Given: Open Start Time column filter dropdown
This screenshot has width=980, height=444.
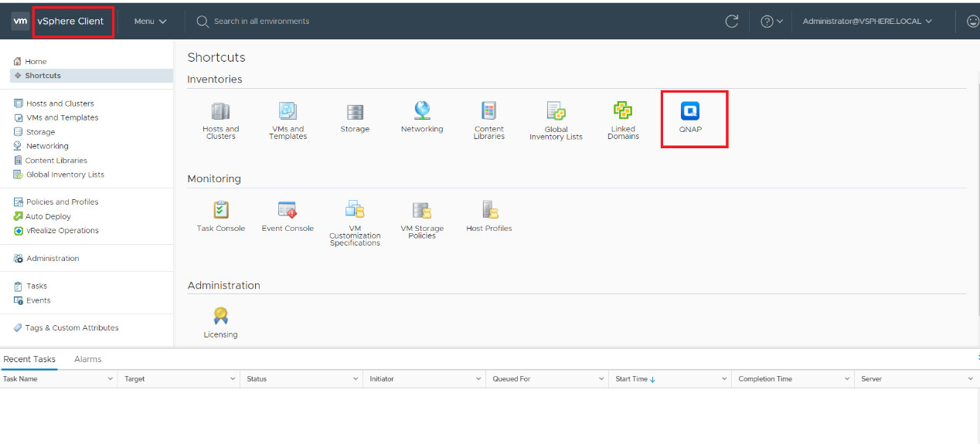Looking at the screenshot, I should pyautogui.click(x=724, y=379).
